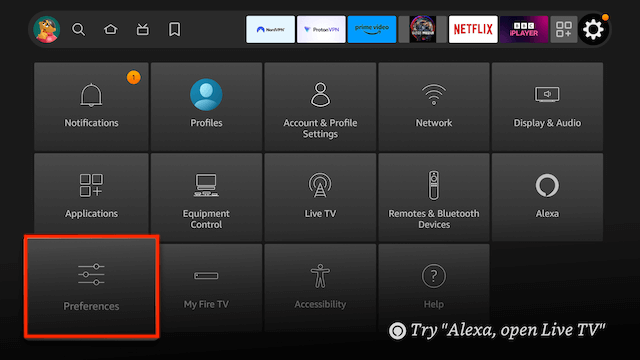
Task: Select the user profile avatar
Action: [x=47, y=29]
